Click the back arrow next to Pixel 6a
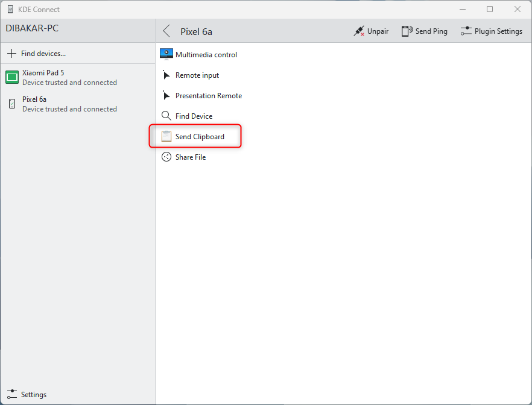The image size is (532, 405). 166,31
